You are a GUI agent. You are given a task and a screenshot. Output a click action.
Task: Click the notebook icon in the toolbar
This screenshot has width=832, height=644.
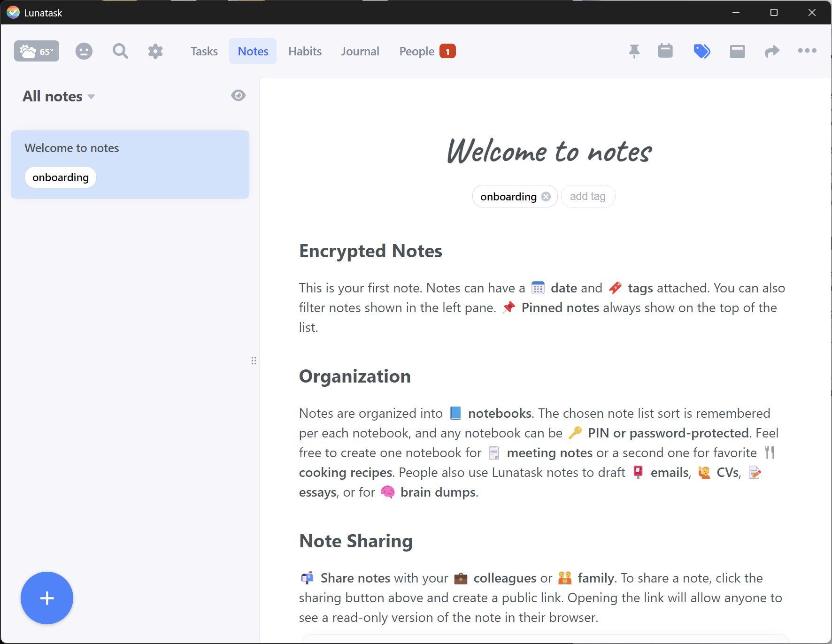click(737, 51)
